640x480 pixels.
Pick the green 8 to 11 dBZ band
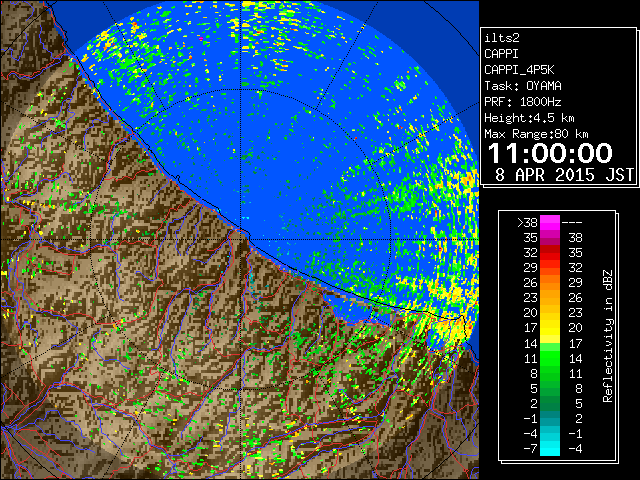click(550, 373)
